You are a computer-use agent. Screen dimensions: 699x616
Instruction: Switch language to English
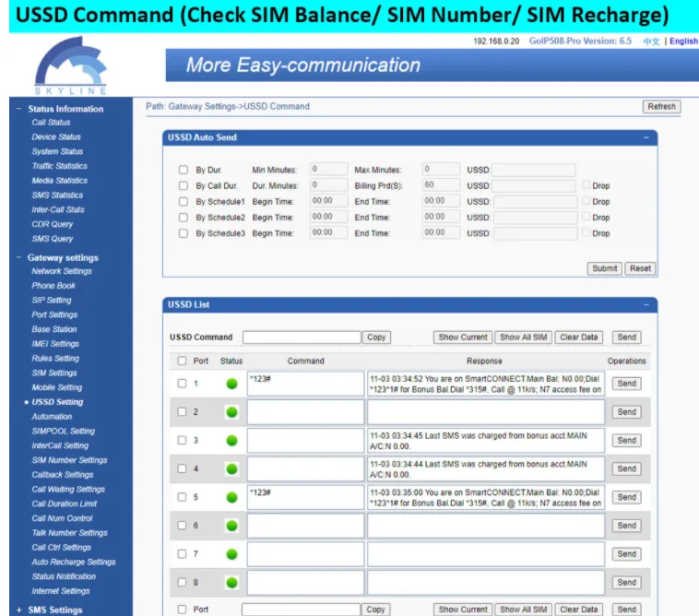tap(683, 41)
